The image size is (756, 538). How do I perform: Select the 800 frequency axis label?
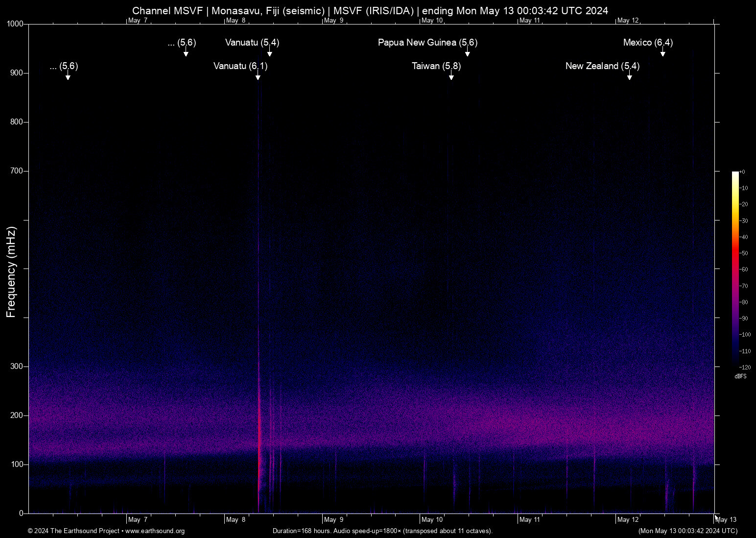click(x=17, y=122)
